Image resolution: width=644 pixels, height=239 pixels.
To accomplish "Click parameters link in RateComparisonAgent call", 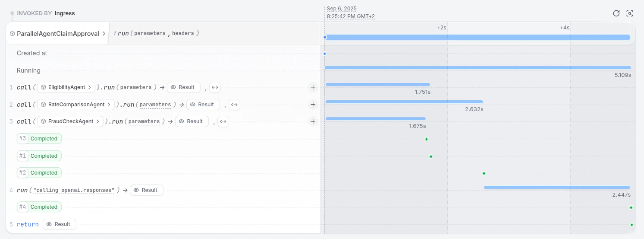I will point(155,105).
